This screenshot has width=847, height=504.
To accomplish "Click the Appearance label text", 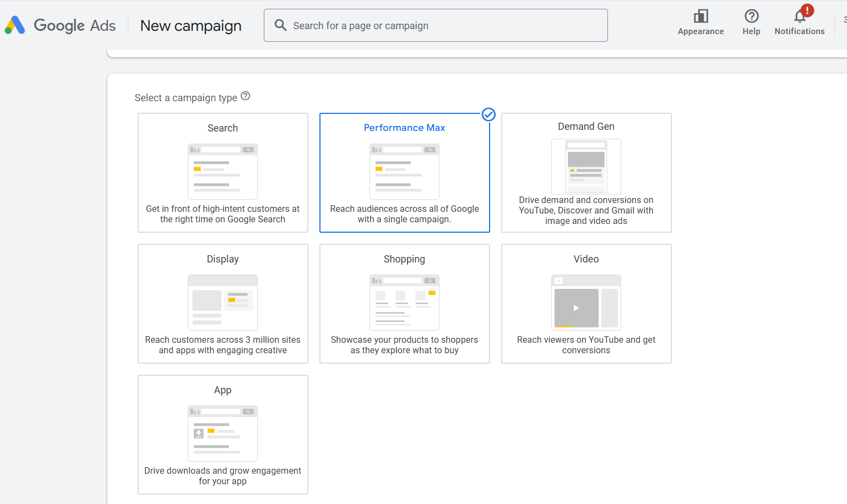I will (x=701, y=31).
